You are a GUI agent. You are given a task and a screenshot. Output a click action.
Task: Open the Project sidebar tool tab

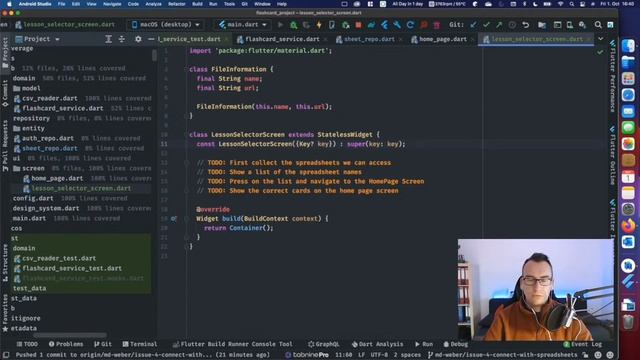[x=5, y=54]
